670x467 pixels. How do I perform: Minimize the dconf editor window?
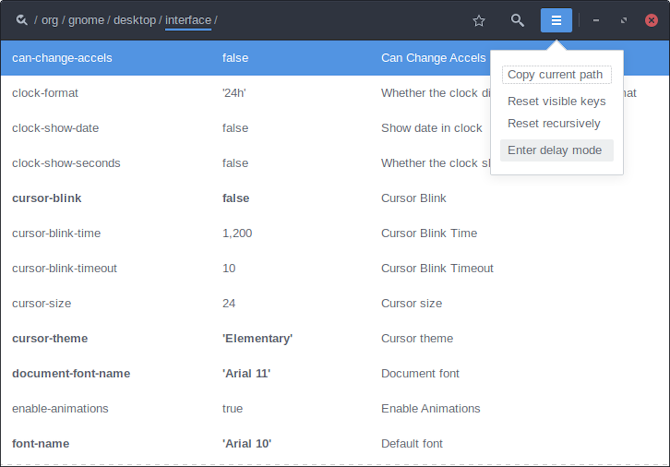(x=596, y=20)
